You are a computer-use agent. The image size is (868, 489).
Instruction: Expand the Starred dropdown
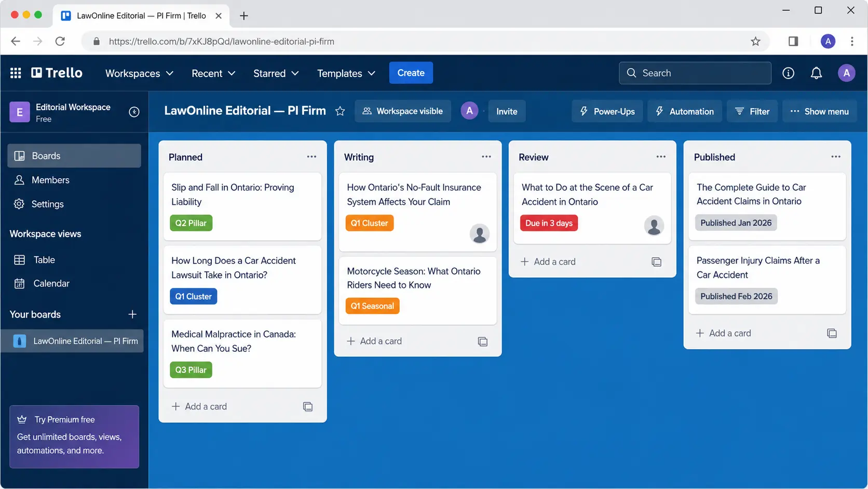click(x=276, y=73)
